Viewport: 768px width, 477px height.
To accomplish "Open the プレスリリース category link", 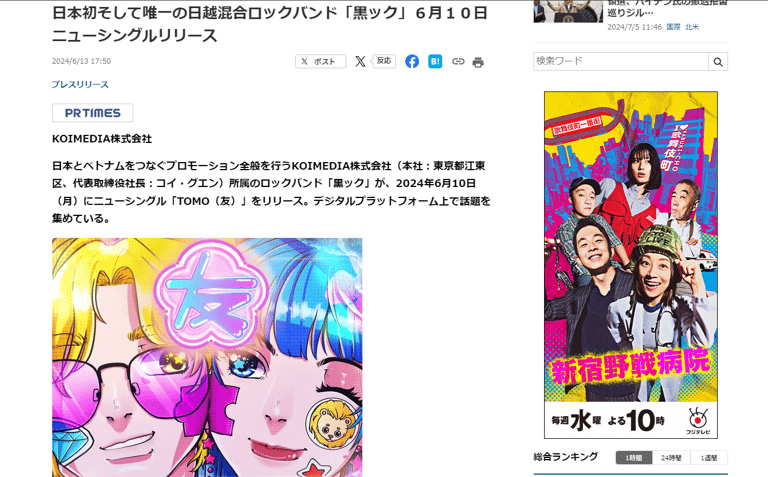I will 80,84.
